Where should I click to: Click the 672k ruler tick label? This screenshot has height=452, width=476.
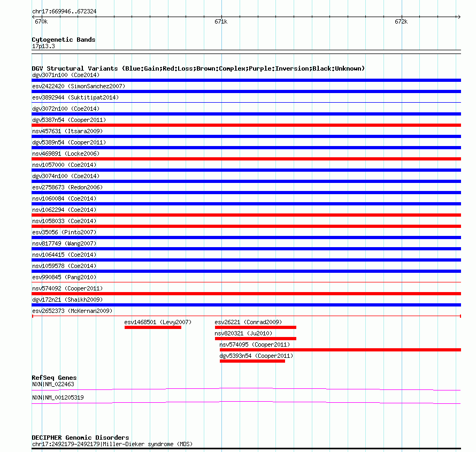click(x=401, y=21)
